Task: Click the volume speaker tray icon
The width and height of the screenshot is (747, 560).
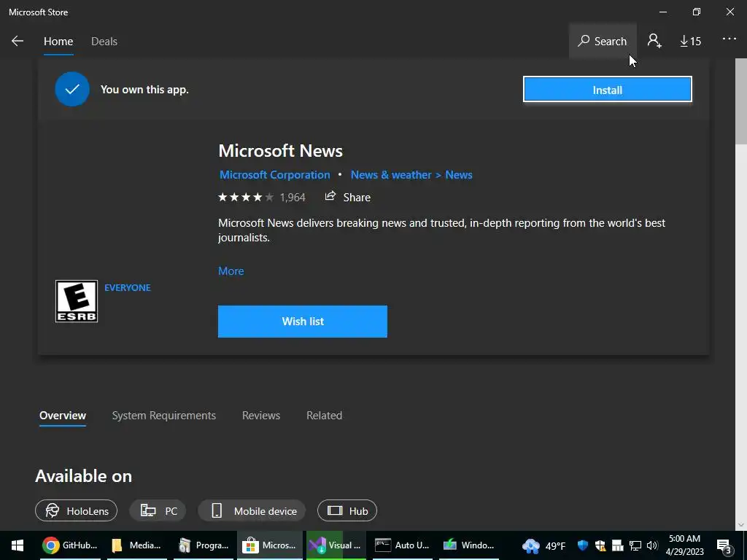Action: (x=652, y=545)
